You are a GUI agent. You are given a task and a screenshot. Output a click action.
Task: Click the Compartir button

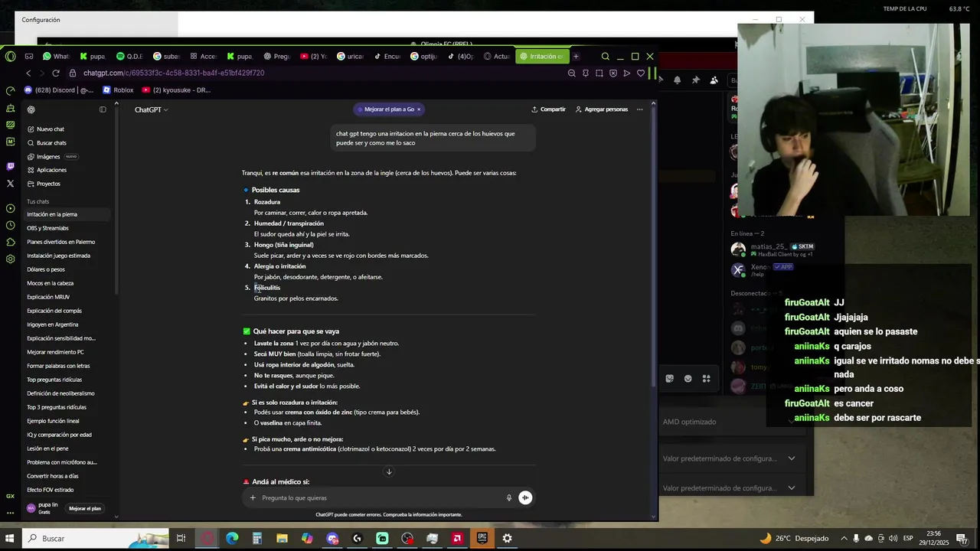(x=548, y=109)
